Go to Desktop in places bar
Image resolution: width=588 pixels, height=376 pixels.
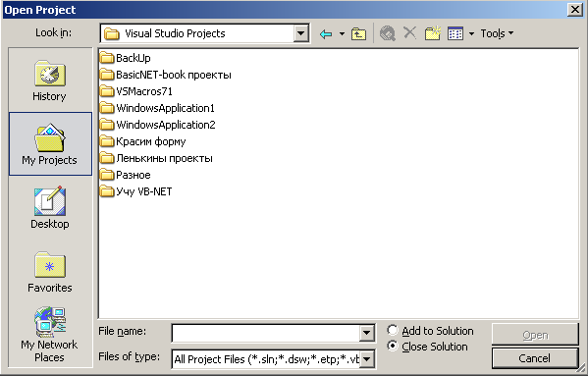tap(50, 207)
